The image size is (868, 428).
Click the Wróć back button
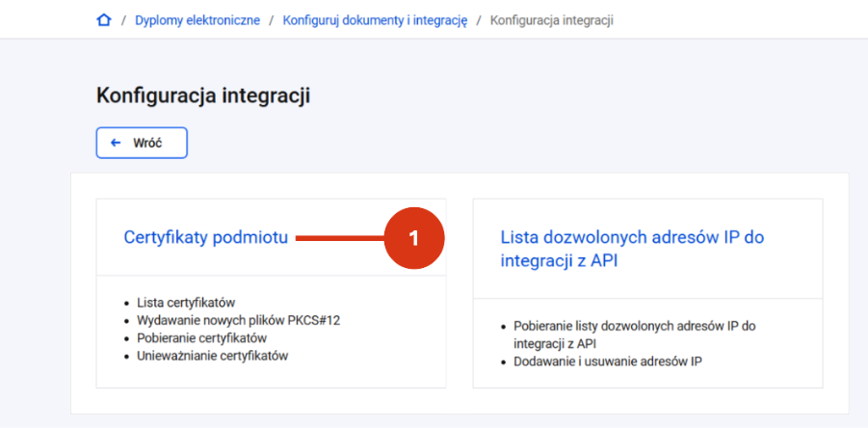[142, 143]
